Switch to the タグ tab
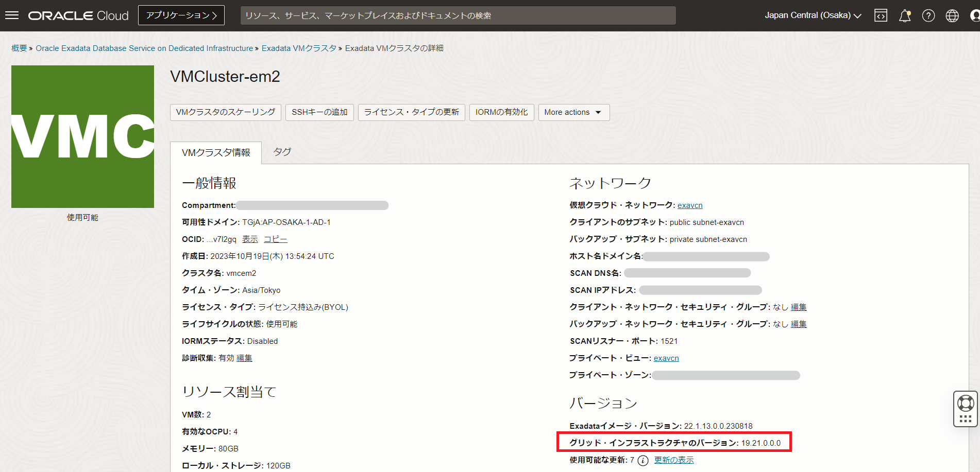Screen dimensions: 980x472 pos(282,152)
